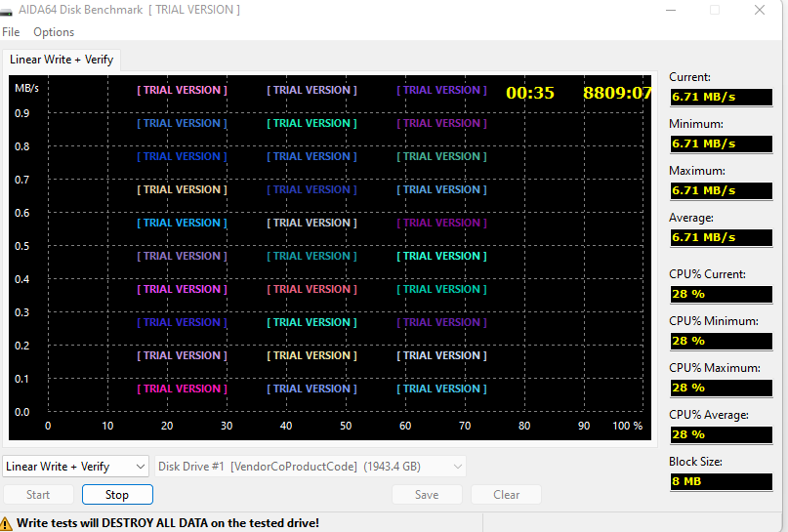The image size is (788, 532).
Task: Click the DESTROY ALL DATA warning text
Action: coord(168,522)
